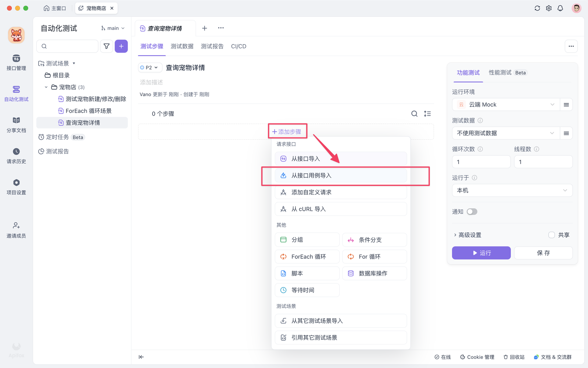Toggle the 共享 option near 高级设置

pyautogui.click(x=551, y=234)
